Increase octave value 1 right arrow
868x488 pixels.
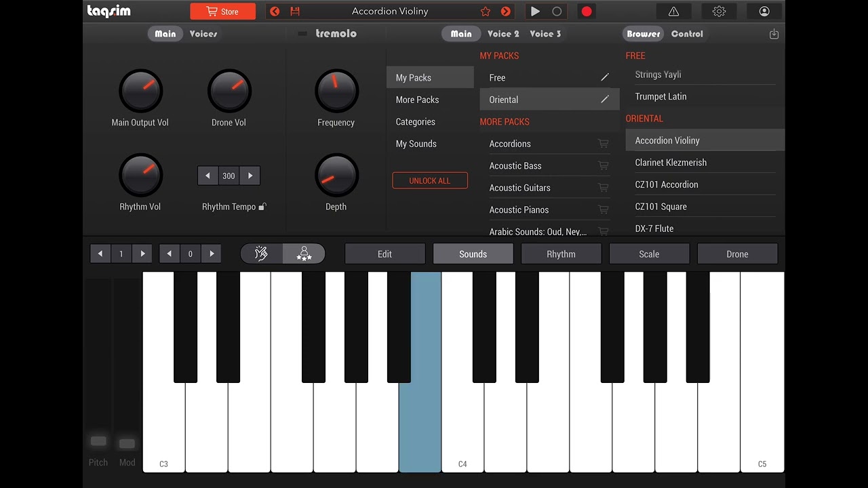[x=142, y=254]
